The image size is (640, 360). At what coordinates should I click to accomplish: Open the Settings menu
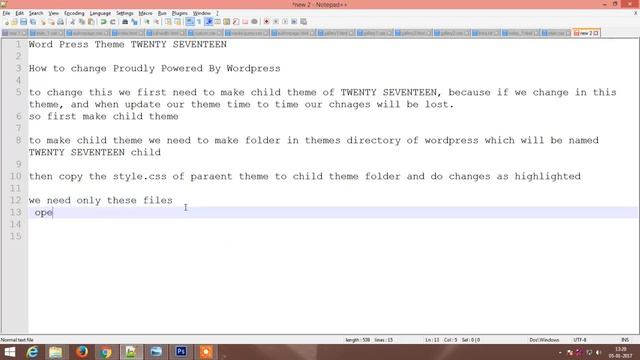click(x=124, y=13)
